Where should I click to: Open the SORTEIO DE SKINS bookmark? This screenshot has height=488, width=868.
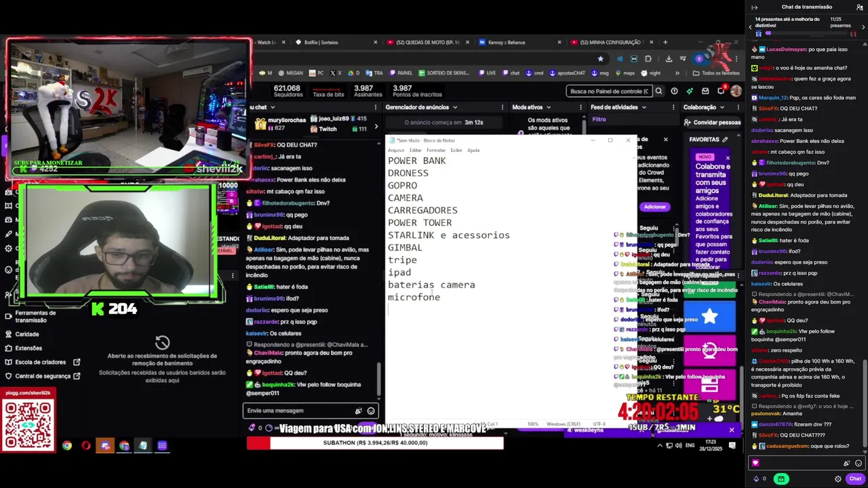444,73
